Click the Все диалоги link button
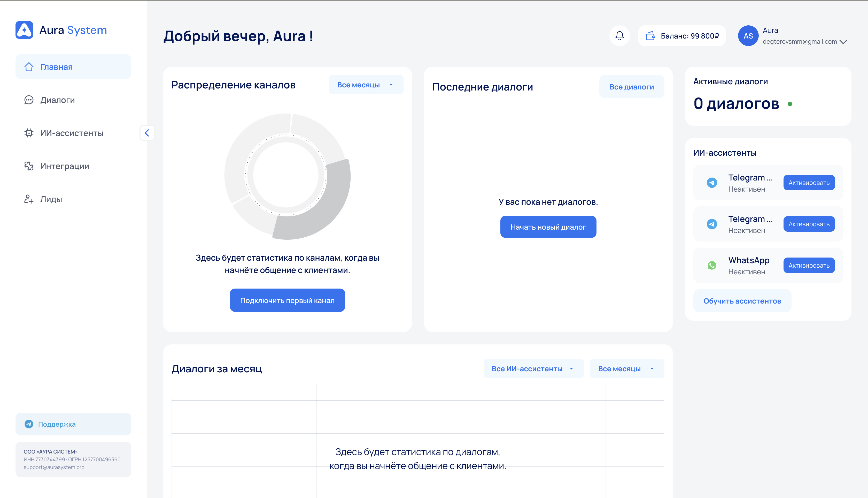 tap(631, 87)
